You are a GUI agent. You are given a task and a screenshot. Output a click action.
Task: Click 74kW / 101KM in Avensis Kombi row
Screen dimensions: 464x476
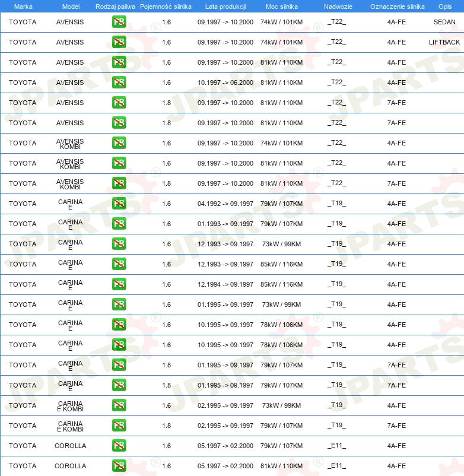(x=281, y=143)
